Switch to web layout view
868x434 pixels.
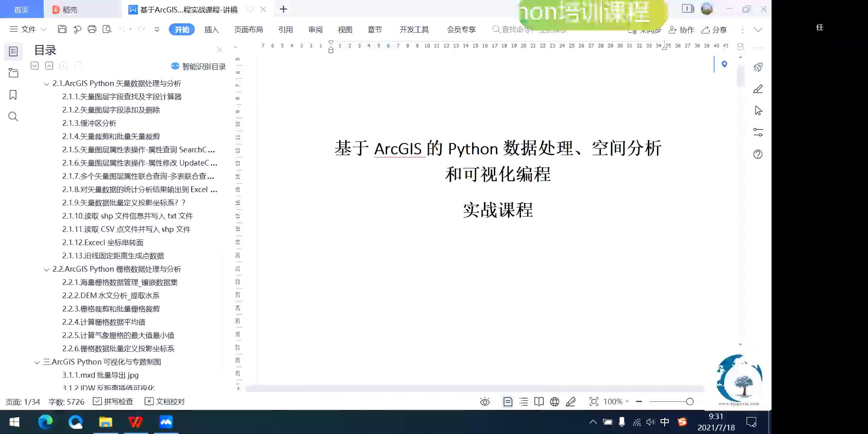pos(555,401)
